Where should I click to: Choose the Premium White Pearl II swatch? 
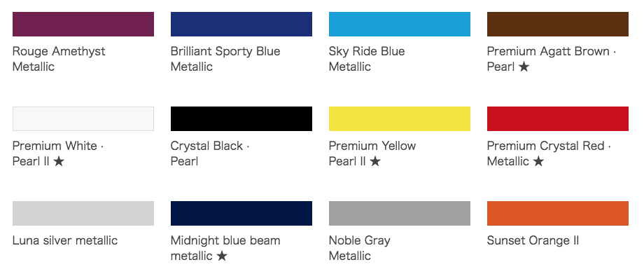tap(83, 119)
